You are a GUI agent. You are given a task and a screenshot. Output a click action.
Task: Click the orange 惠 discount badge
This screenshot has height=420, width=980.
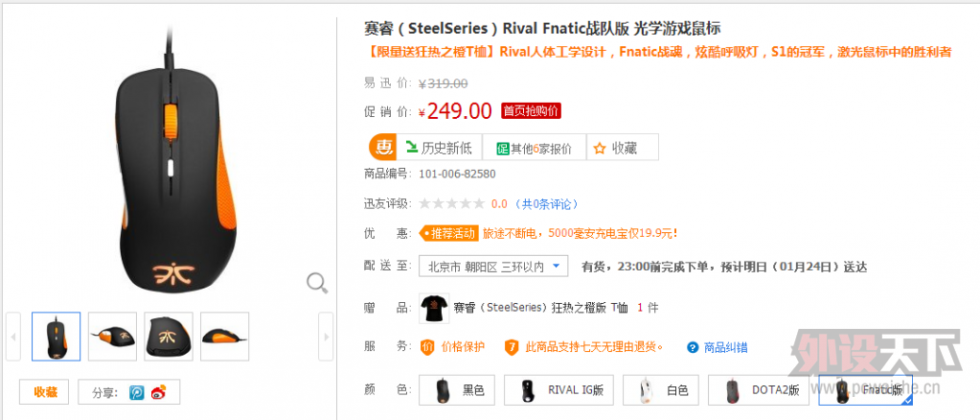382,147
